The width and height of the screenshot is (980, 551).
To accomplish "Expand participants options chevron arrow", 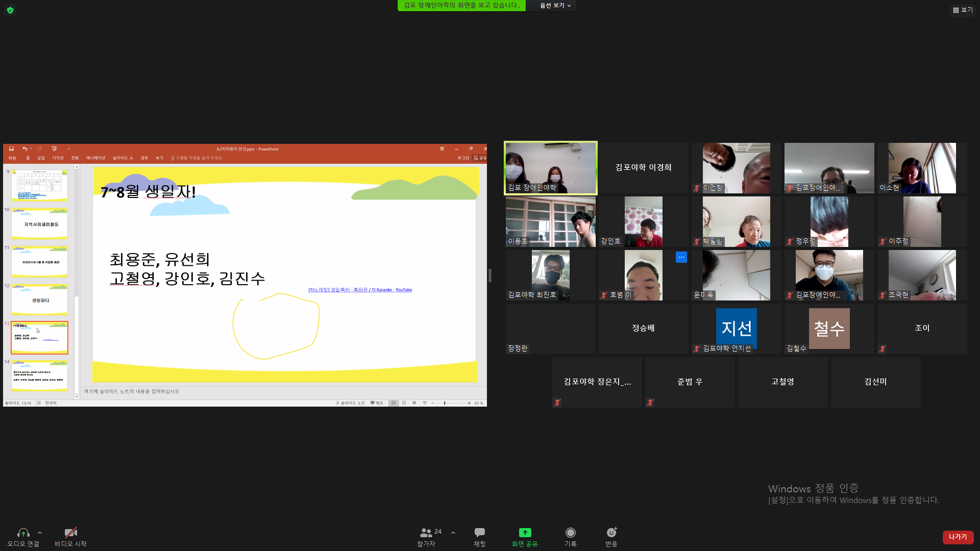I will [x=453, y=533].
